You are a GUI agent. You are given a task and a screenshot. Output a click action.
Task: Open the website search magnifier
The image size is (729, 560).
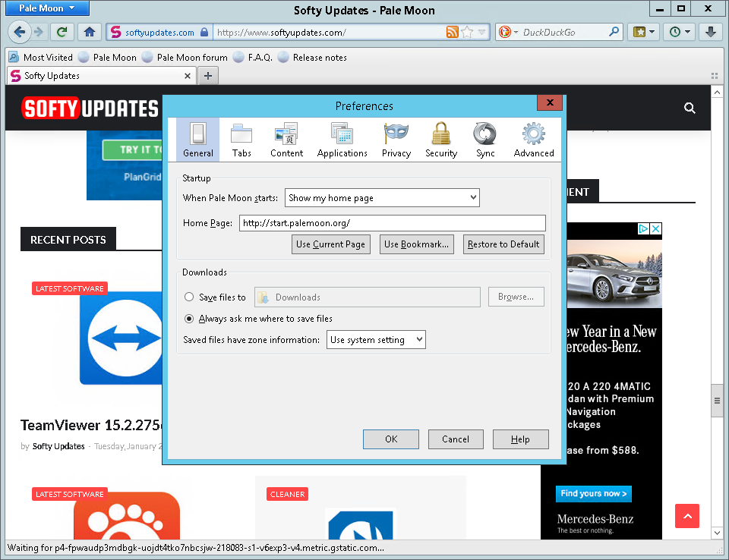click(690, 109)
